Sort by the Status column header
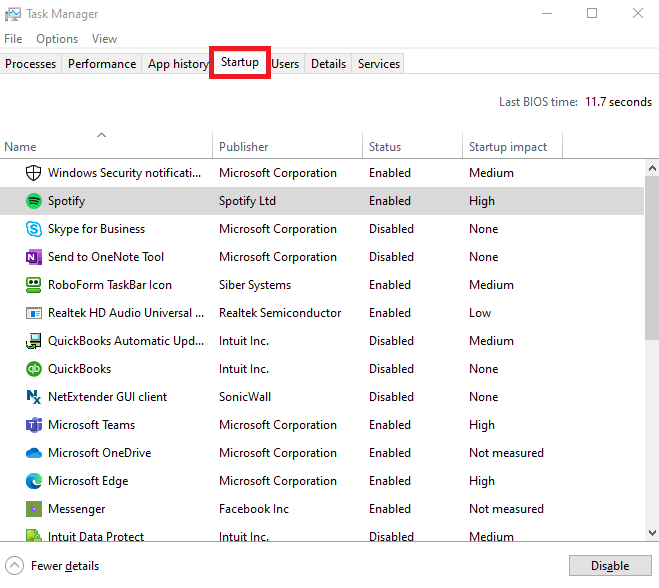 coord(412,145)
